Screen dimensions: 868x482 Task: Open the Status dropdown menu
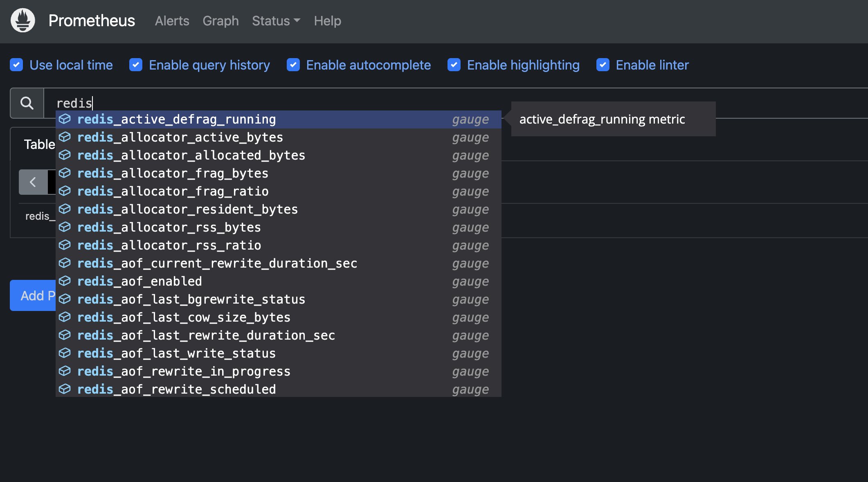click(x=276, y=21)
